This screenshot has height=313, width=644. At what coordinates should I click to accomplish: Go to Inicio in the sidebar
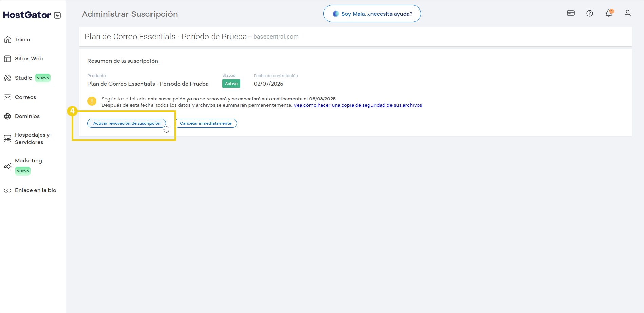click(22, 40)
